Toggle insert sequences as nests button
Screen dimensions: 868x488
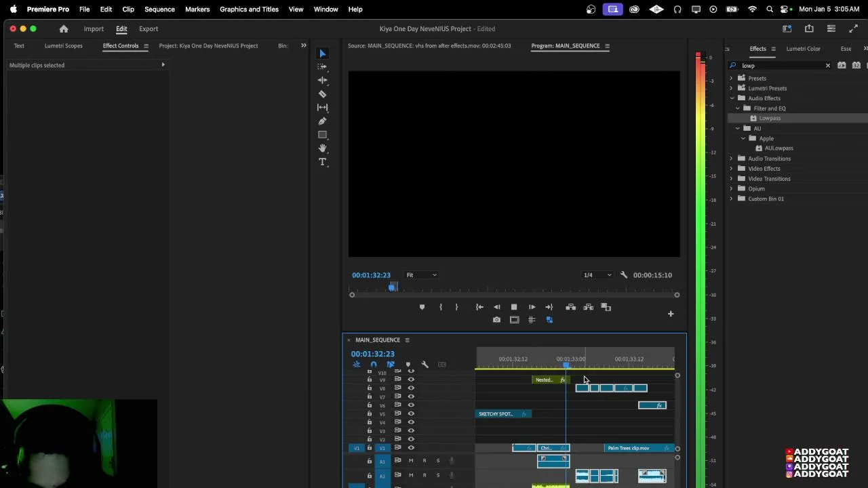pyautogui.click(x=357, y=365)
